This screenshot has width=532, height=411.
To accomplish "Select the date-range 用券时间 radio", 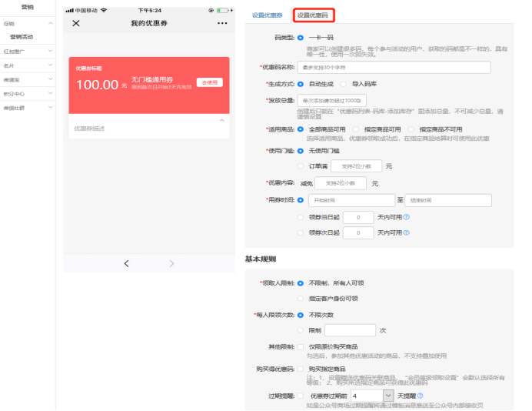I will (x=301, y=200).
